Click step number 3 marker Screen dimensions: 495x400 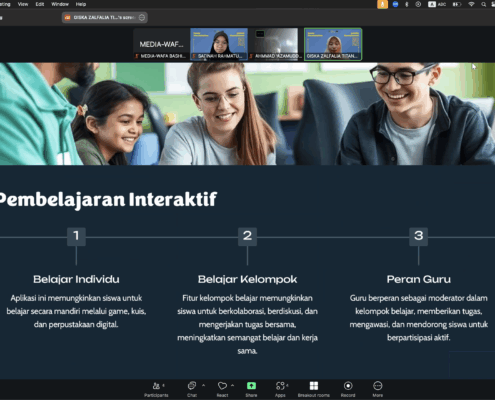418,236
